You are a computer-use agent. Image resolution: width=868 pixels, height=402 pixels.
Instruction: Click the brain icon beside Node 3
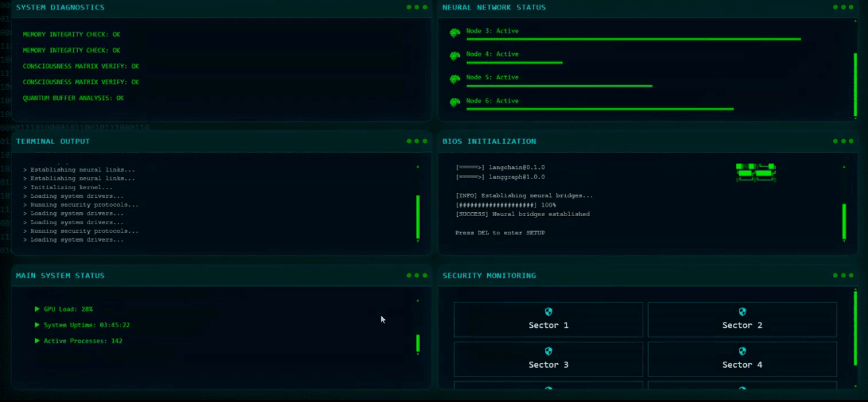[455, 33]
